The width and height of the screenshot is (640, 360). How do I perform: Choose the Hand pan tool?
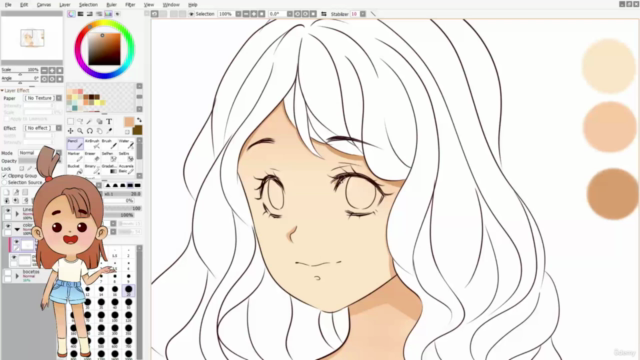pos(100,131)
